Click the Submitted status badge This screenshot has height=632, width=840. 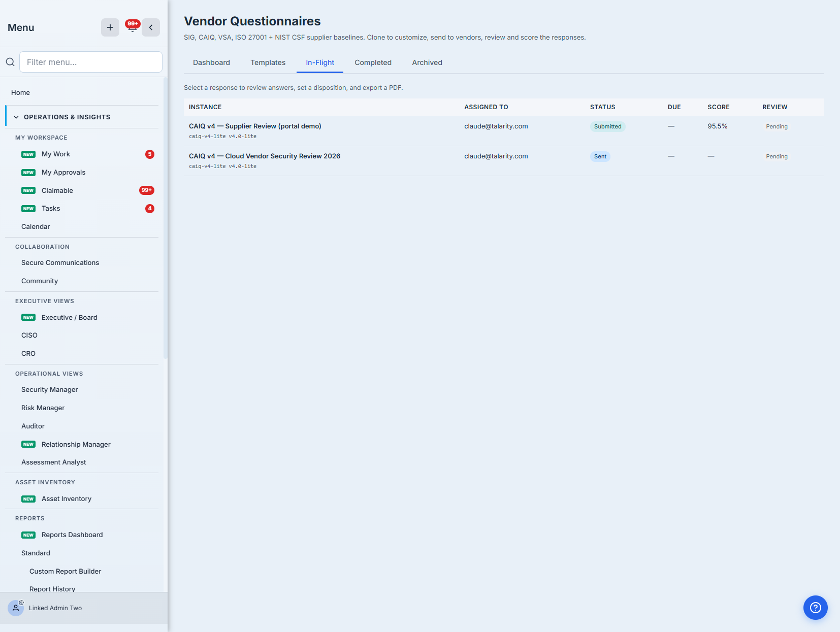pos(607,126)
